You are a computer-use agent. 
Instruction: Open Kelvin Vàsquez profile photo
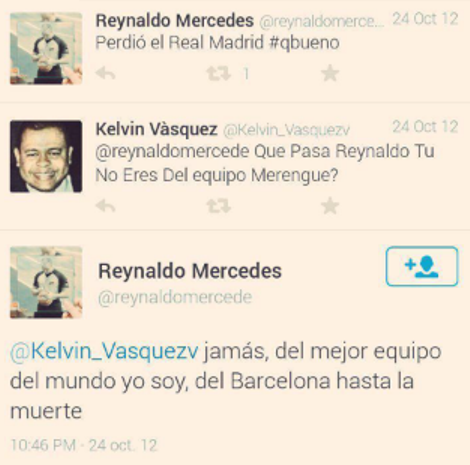pos(46,156)
